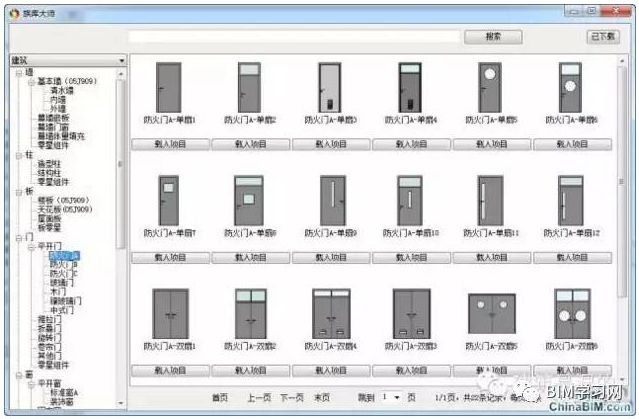Select the 防火门A-双扇3 double door thumbnail
The width and height of the screenshot is (639, 419).
pos(412,314)
